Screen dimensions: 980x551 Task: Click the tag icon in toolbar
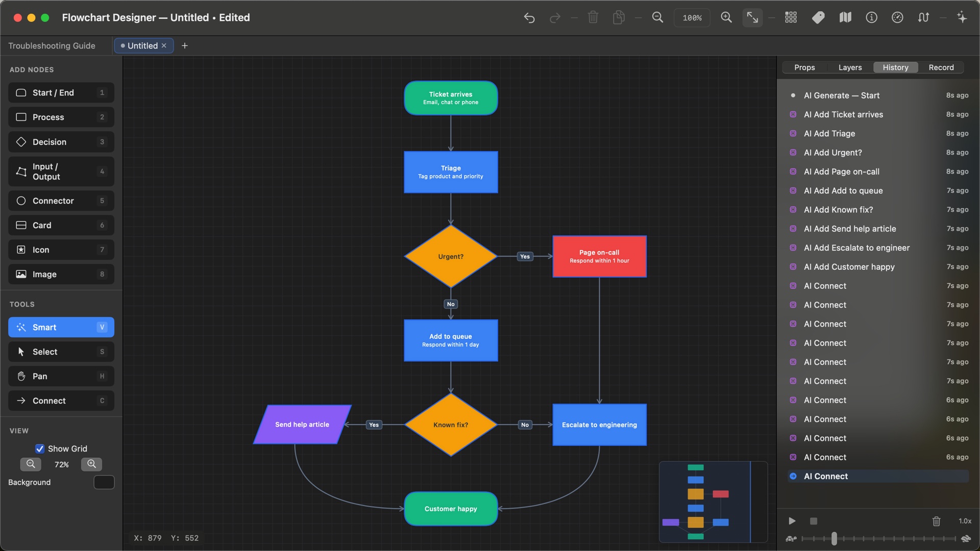click(818, 17)
